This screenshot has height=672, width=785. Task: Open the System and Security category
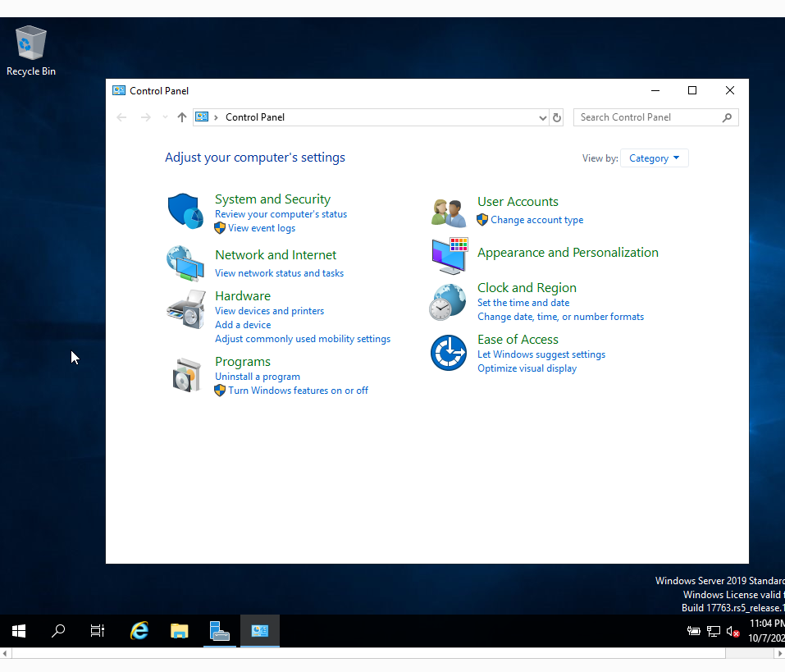tap(273, 199)
